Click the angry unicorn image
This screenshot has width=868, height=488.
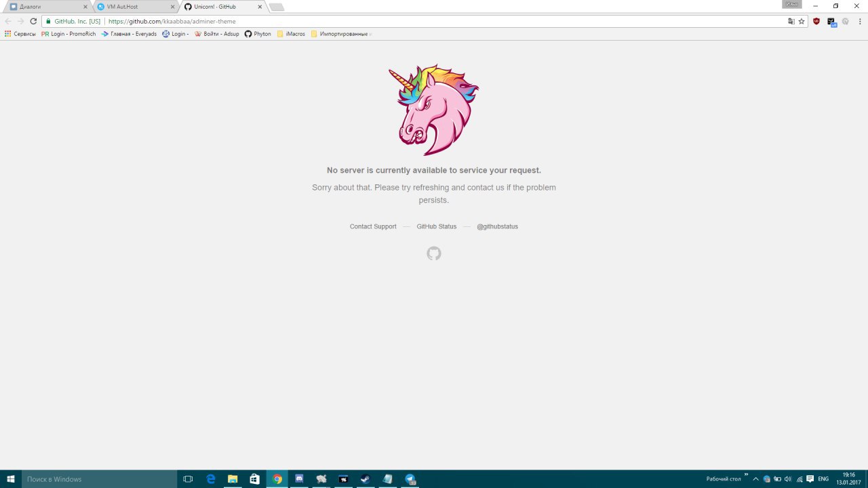(434, 110)
